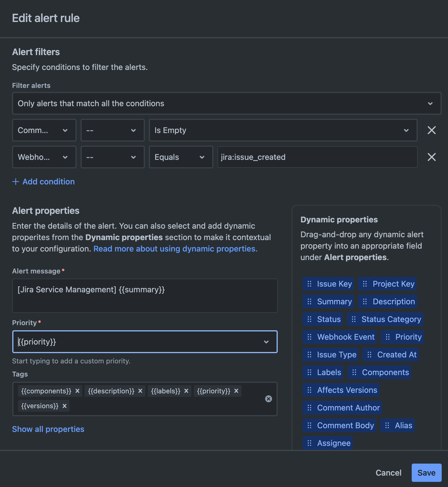Expand the Is Empty operator dropdown
Viewport: 448px width, 487px height.
pos(283,130)
